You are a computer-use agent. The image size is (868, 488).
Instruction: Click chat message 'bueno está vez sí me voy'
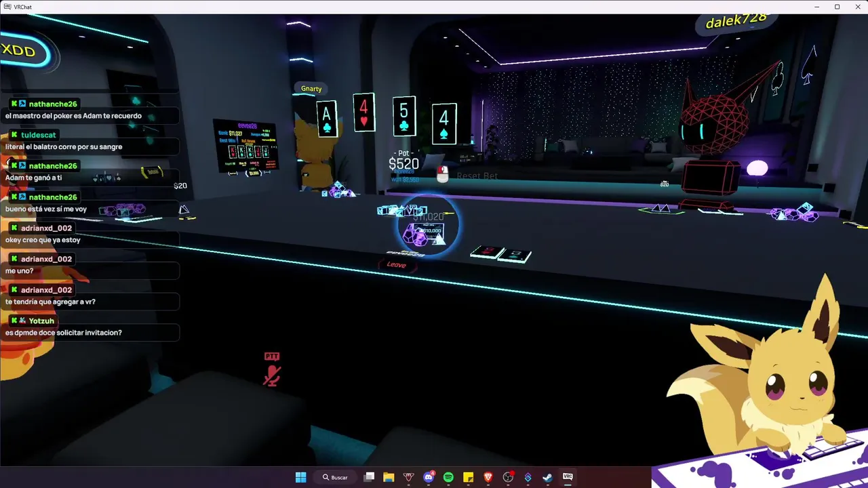point(46,209)
